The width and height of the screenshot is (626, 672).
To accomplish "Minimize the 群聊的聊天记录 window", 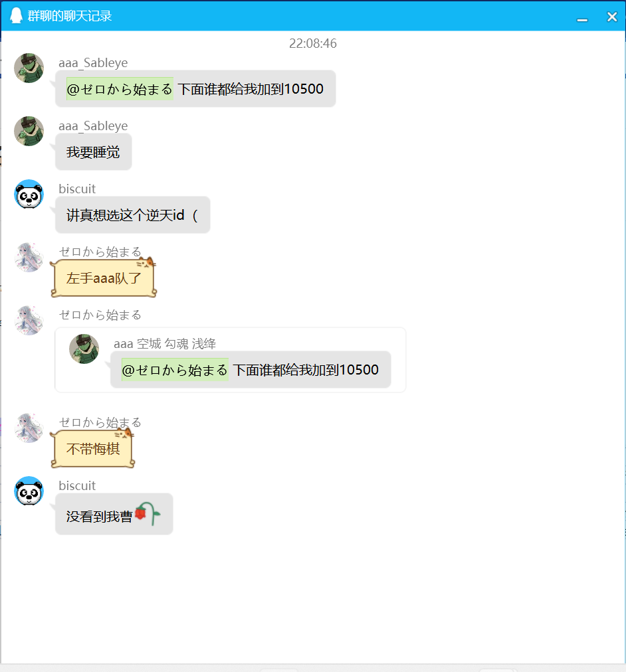I will pos(582,17).
